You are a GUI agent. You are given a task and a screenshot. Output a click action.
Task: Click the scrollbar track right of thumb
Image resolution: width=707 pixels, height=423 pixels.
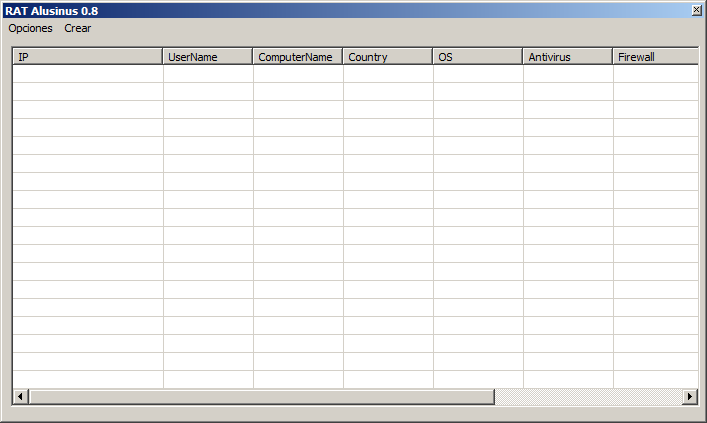(x=588, y=397)
